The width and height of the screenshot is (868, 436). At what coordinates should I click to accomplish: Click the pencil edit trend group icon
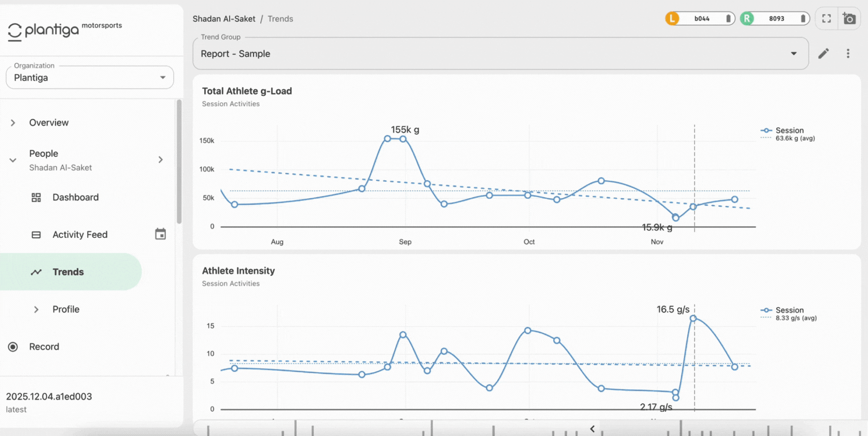(x=823, y=53)
